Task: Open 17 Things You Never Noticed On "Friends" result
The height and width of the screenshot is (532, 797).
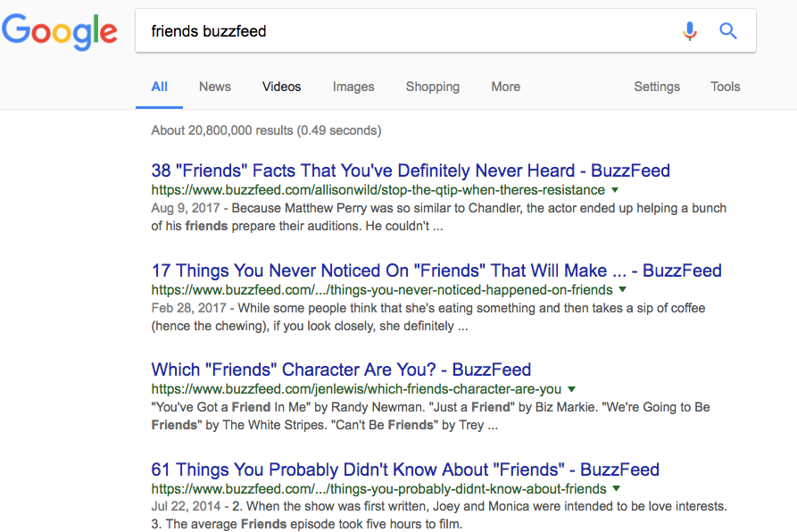Action: [x=436, y=270]
